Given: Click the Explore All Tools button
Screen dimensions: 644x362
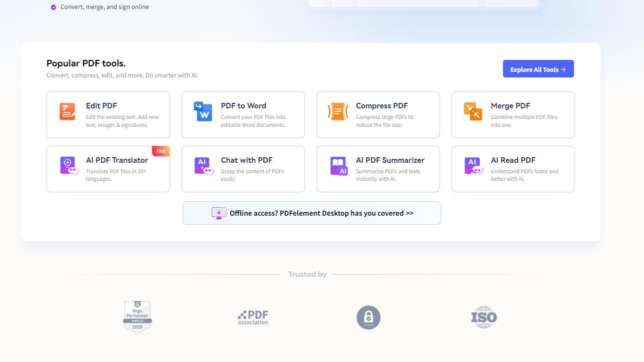Looking at the screenshot, I should pos(538,69).
